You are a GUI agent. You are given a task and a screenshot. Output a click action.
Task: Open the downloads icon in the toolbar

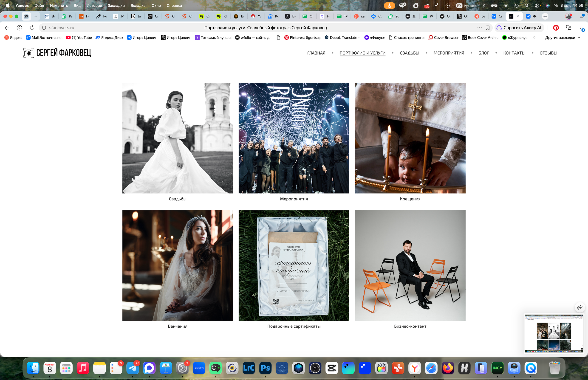pyautogui.click(x=581, y=28)
